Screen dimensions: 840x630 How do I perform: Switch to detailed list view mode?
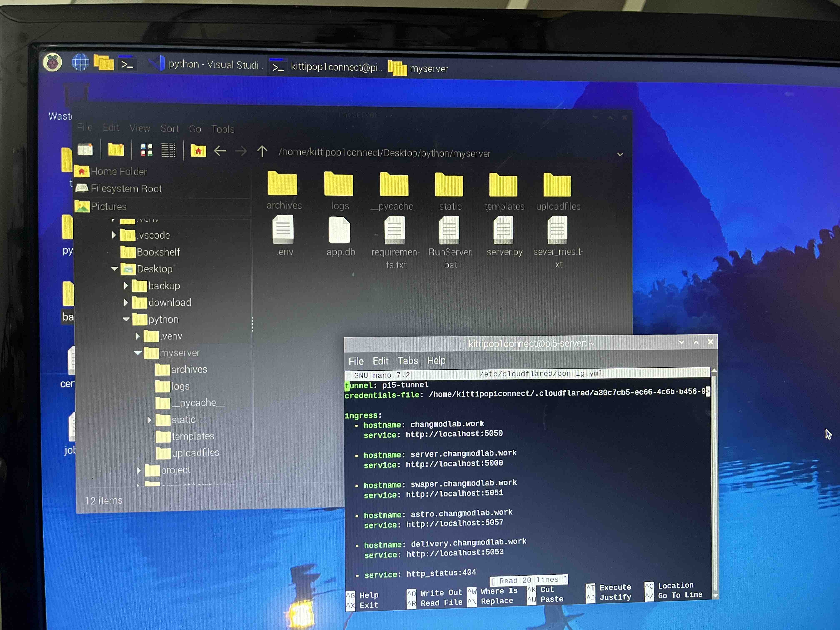coord(168,150)
